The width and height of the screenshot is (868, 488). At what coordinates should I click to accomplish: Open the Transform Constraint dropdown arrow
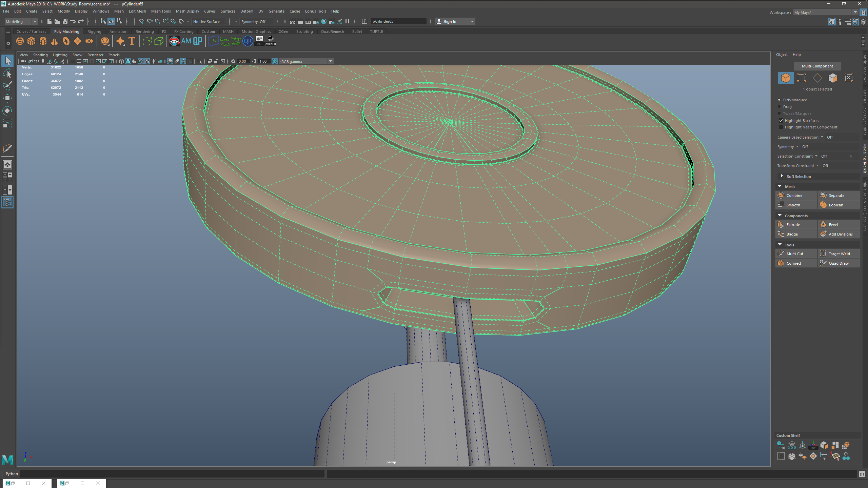pyautogui.click(x=817, y=165)
